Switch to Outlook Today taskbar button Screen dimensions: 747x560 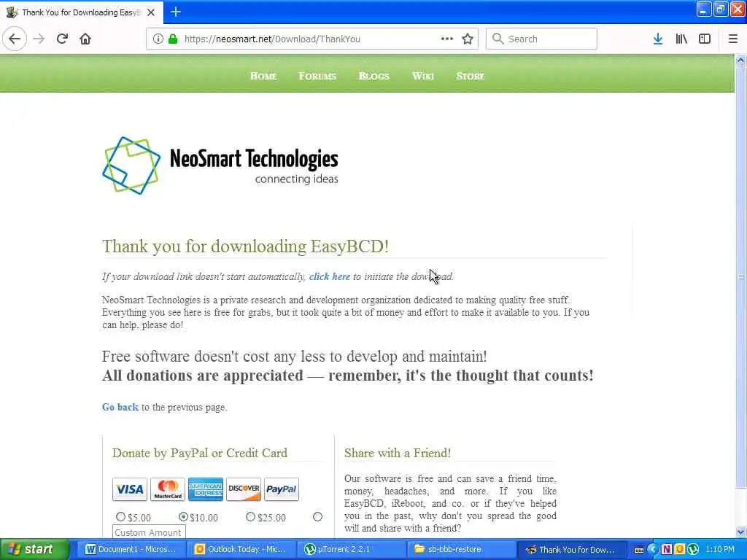click(241, 550)
